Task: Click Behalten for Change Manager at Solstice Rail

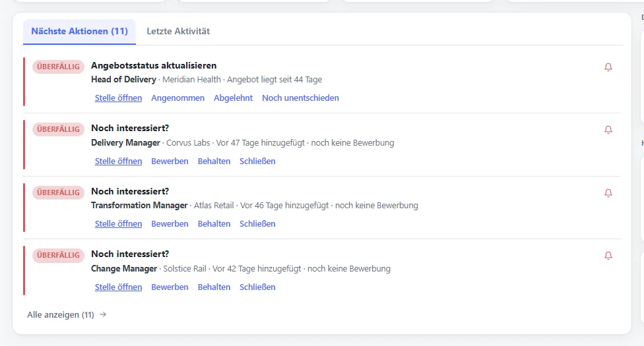Action: tap(214, 287)
